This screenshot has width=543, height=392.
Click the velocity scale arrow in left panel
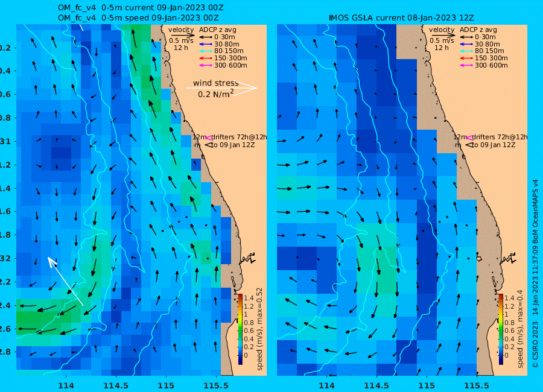pos(183,36)
